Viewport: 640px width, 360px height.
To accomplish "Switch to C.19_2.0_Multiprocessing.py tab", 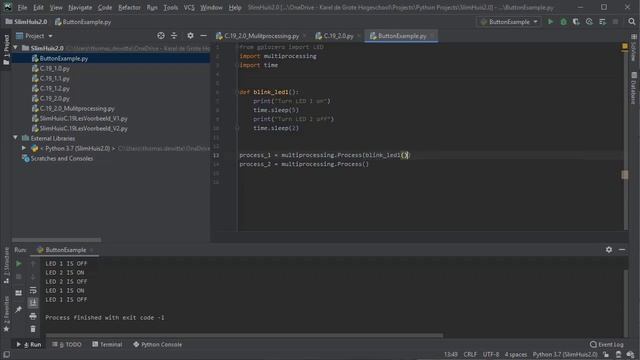I will pyautogui.click(x=261, y=36).
